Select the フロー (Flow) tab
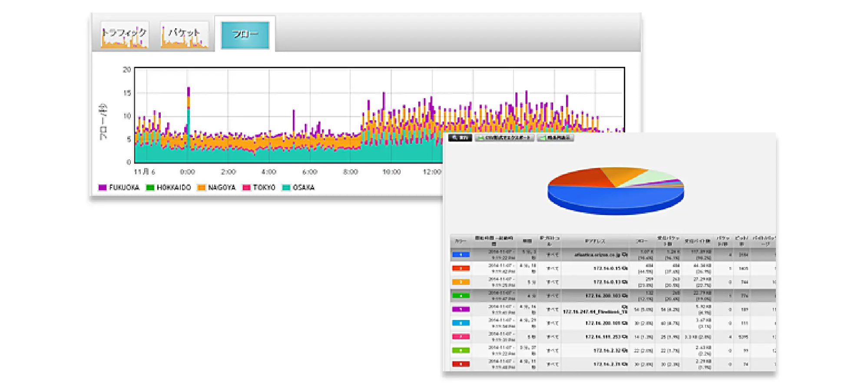 click(245, 35)
